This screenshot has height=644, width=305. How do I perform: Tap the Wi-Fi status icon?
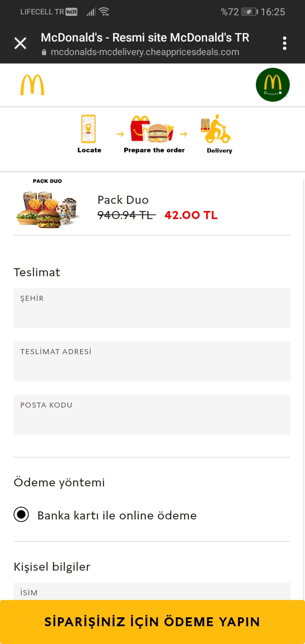coord(104,12)
